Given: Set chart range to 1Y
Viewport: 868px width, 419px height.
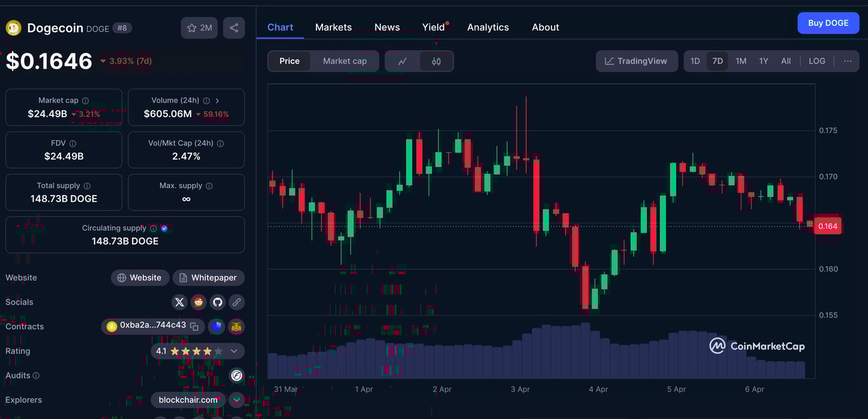Looking at the screenshot, I should (x=764, y=61).
